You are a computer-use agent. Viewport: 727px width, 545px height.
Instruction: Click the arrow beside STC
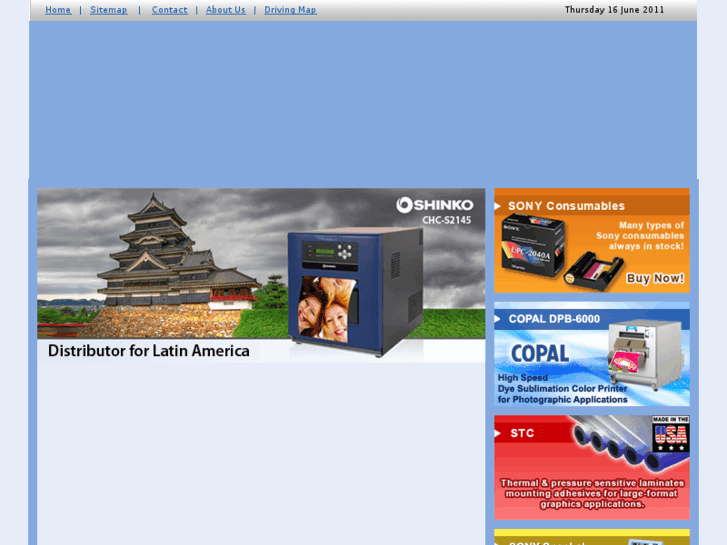497,433
